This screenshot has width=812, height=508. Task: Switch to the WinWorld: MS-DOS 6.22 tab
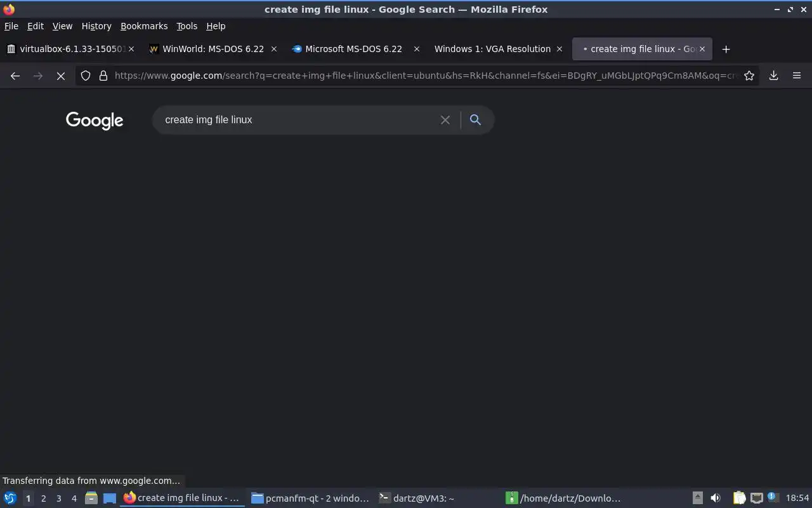[x=213, y=49]
